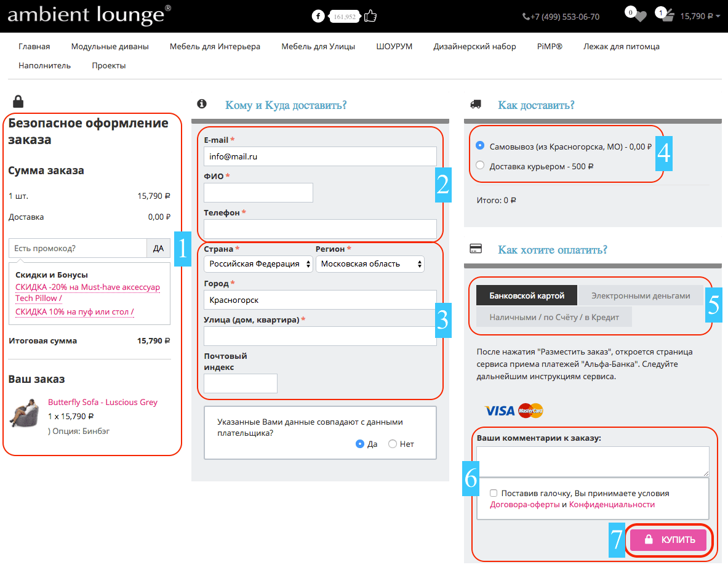This screenshot has width=728, height=570.
Task: Choose 'Да' for payer data match
Action: pos(359,444)
